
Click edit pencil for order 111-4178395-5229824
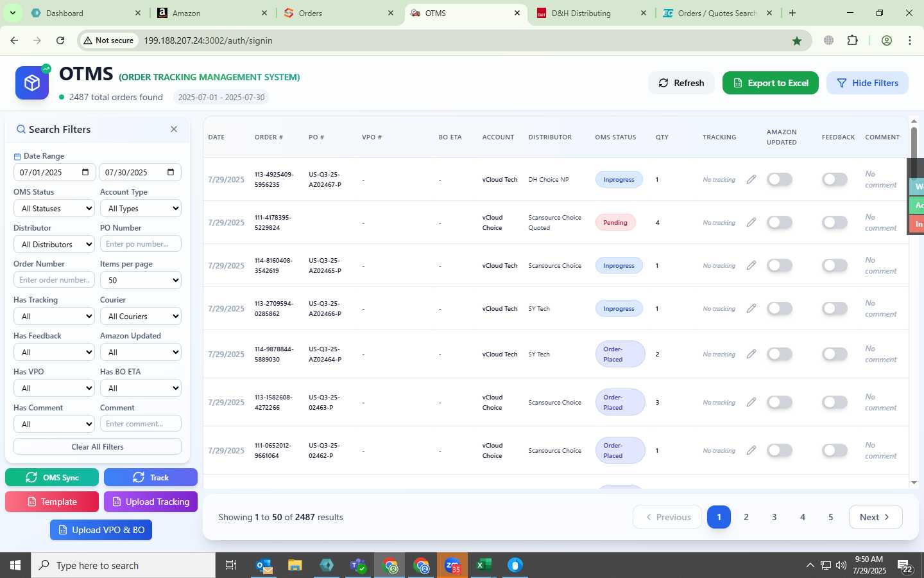pos(751,222)
